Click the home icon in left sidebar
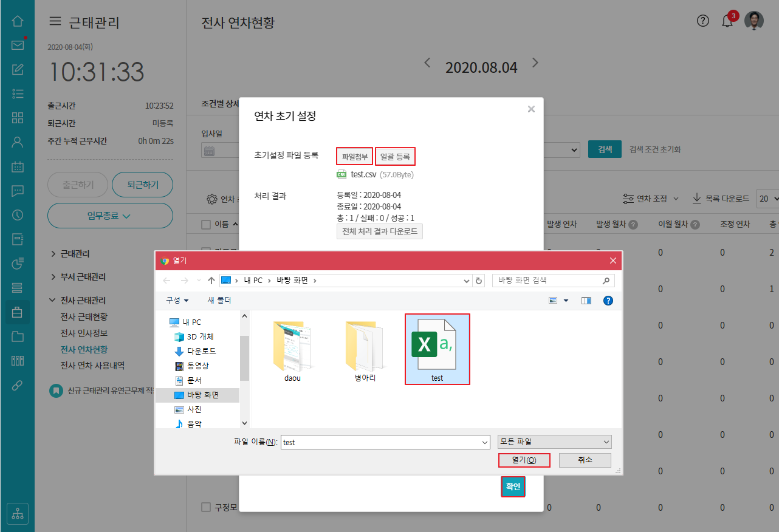Image resolution: width=779 pixels, height=532 pixels. (x=17, y=21)
